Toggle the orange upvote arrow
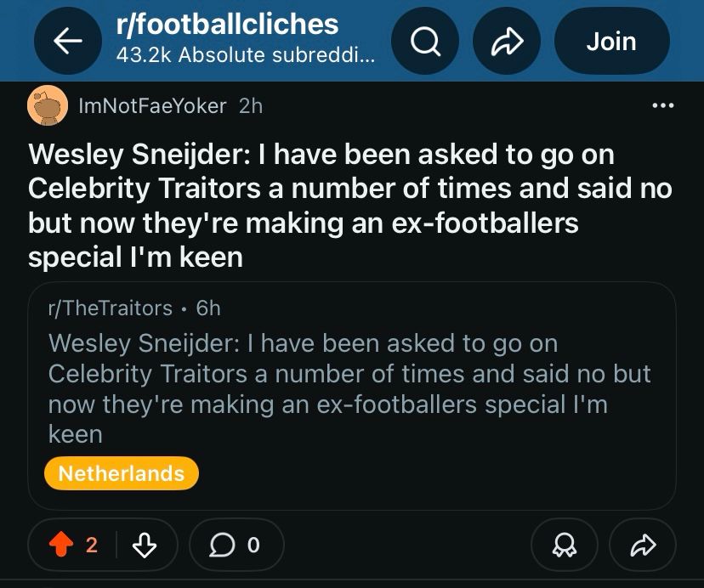The image size is (704, 588). (x=61, y=545)
